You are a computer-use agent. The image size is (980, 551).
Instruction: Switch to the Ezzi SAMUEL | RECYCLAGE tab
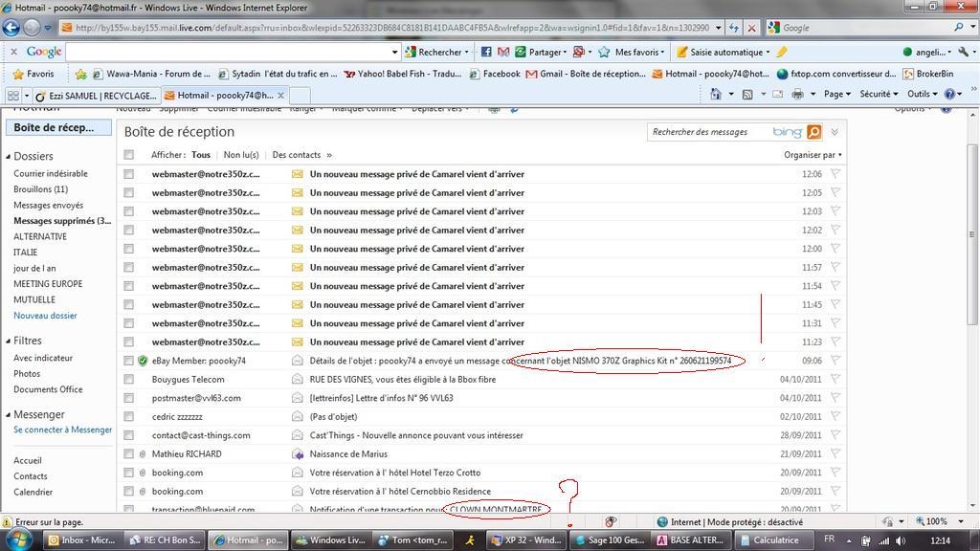96,96
